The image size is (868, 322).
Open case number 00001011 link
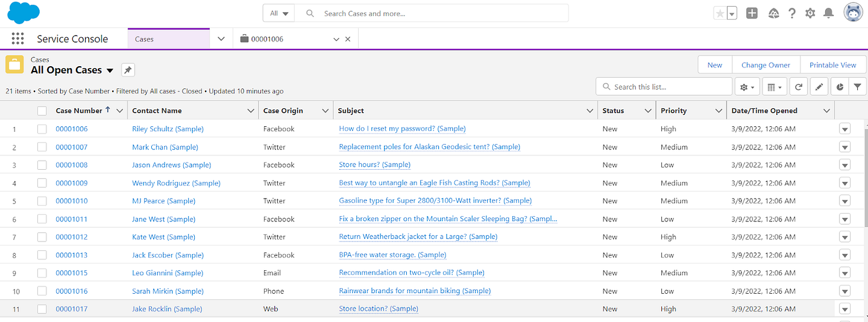(72, 219)
